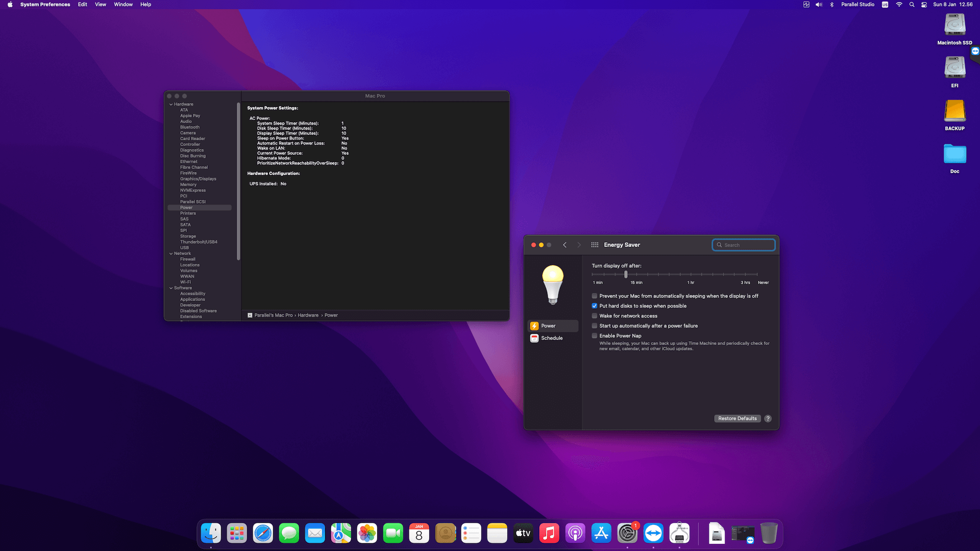Open TeamViewer from the Dock
Image resolution: width=980 pixels, height=551 pixels.
653,533
